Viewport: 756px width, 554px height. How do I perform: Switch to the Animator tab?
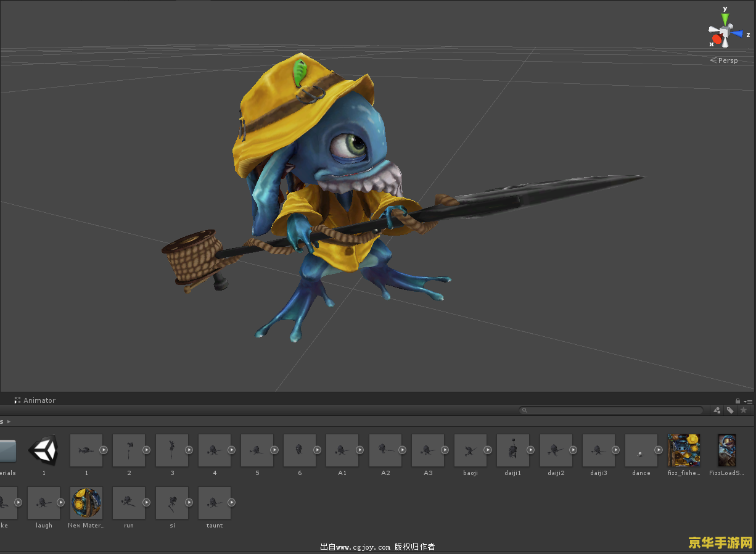tap(35, 400)
